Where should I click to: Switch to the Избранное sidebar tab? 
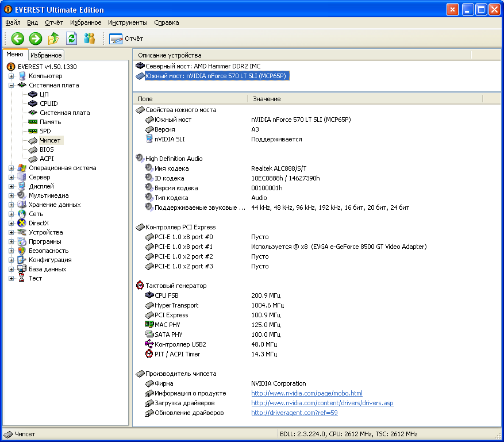pos(46,55)
